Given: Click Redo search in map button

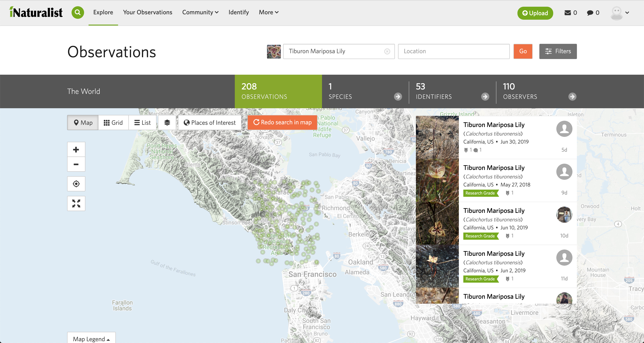Looking at the screenshot, I should click(282, 122).
